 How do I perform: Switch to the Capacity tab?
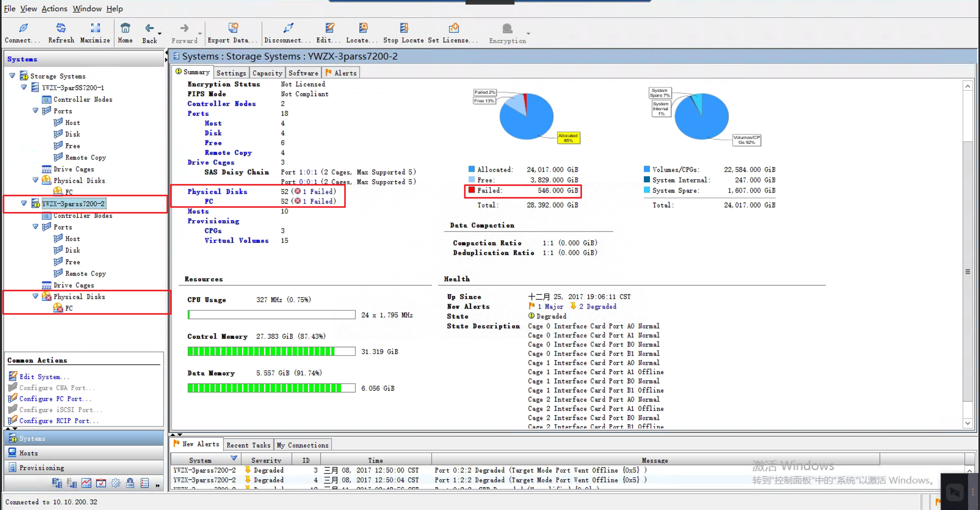pyautogui.click(x=267, y=73)
